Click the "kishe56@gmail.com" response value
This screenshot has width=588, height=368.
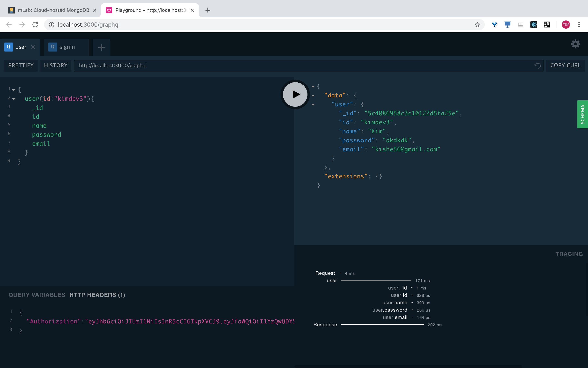pos(406,149)
